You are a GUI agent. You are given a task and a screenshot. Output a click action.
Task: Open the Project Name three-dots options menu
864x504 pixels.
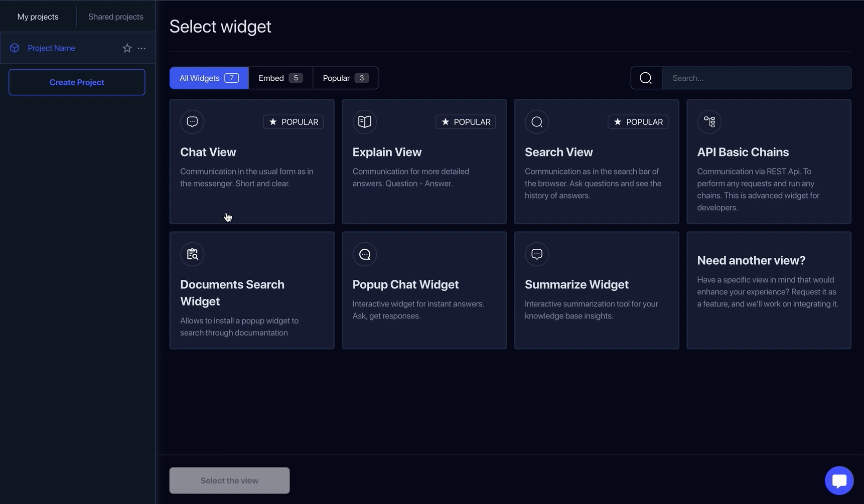141,48
